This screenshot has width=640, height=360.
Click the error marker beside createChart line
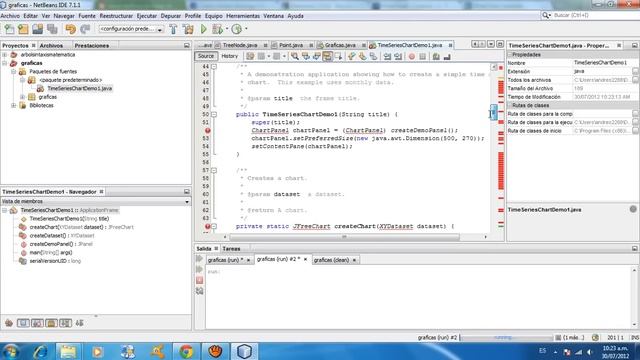click(207, 226)
